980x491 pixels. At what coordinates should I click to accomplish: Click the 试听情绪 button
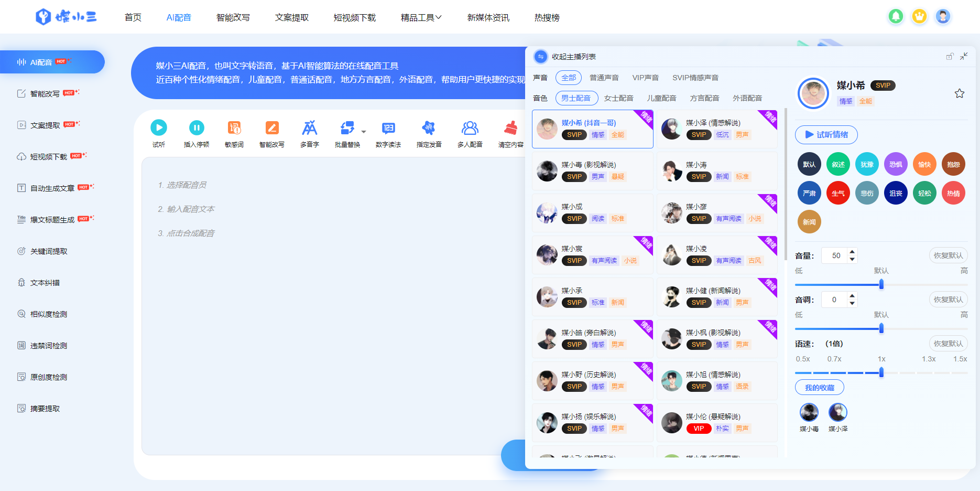(x=826, y=135)
